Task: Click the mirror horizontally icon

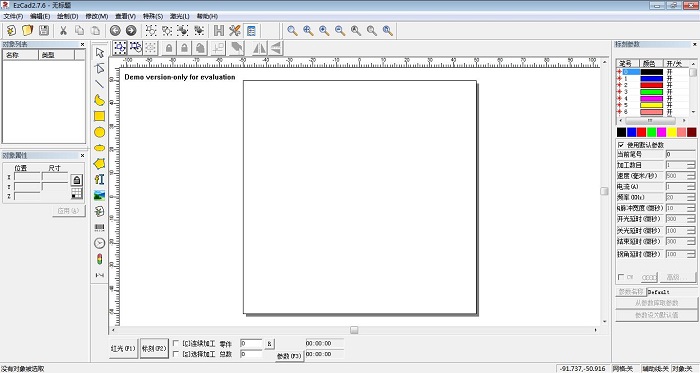Action: 260,48
